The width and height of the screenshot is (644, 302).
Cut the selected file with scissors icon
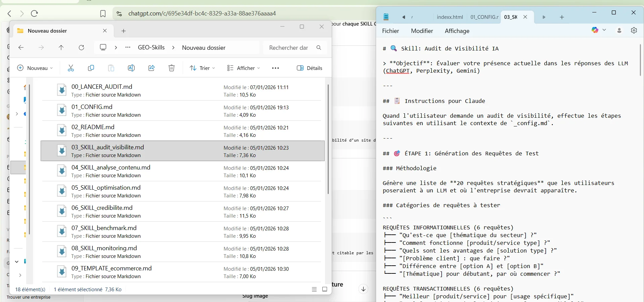pos(71,68)
